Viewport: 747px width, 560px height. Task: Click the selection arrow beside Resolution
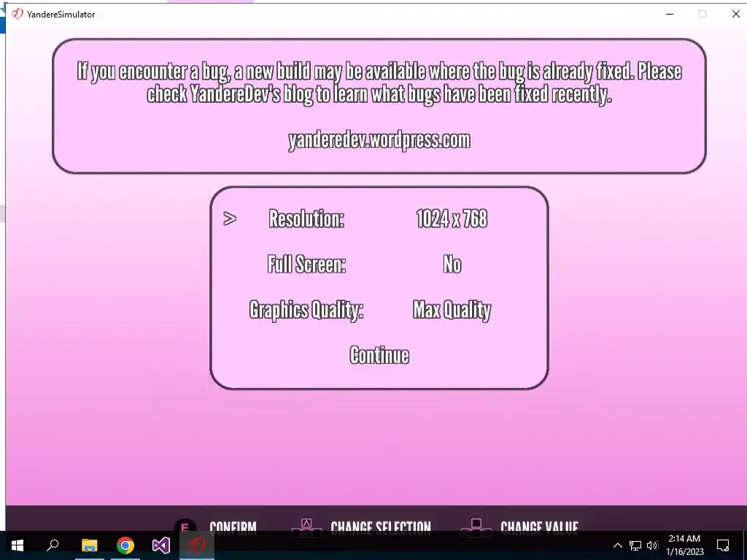[x=230, y=219]
